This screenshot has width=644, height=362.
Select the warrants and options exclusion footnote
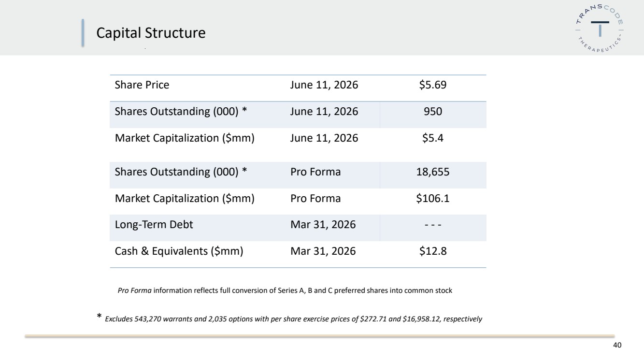pyautogui.click(x=293, y=319)
